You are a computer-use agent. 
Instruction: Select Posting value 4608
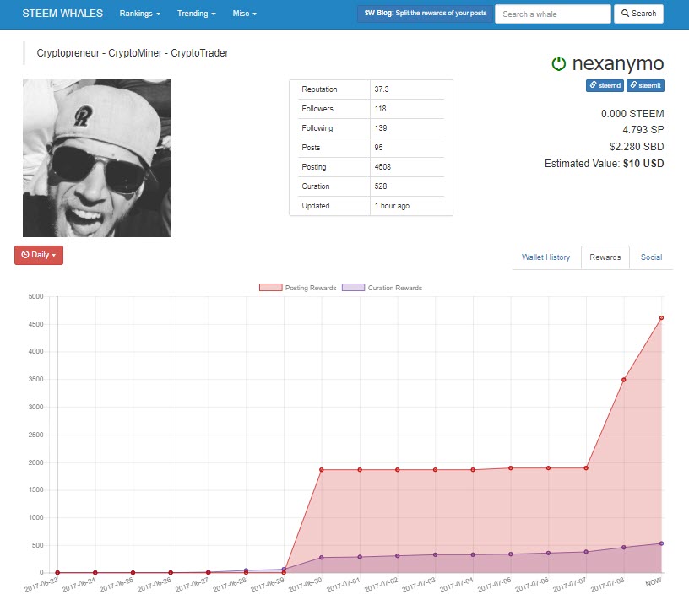point(382,167)
